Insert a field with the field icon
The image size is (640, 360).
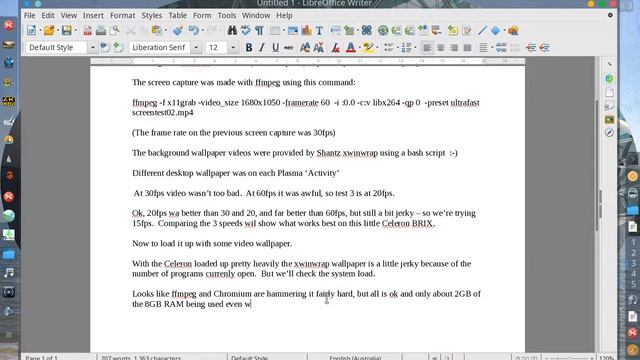tap(349, 30)
